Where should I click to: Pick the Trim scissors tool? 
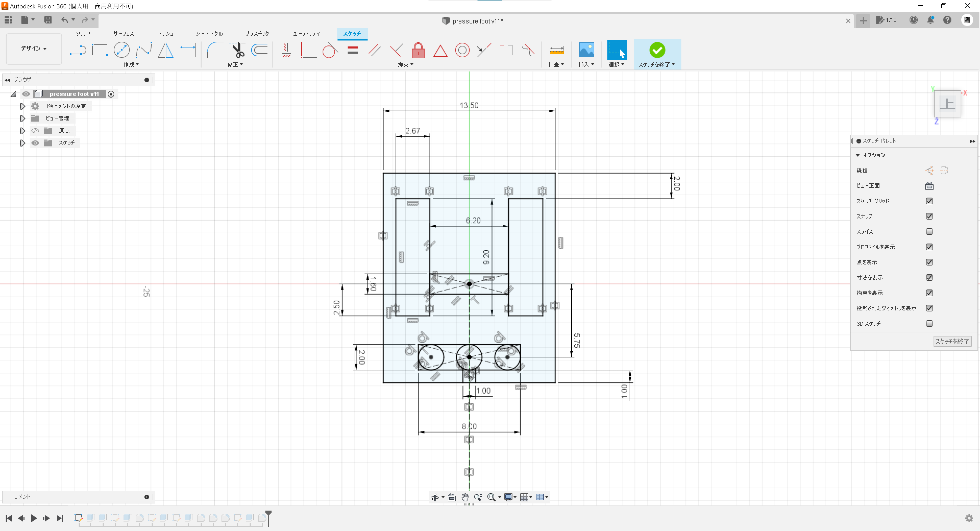click(237, 50)
